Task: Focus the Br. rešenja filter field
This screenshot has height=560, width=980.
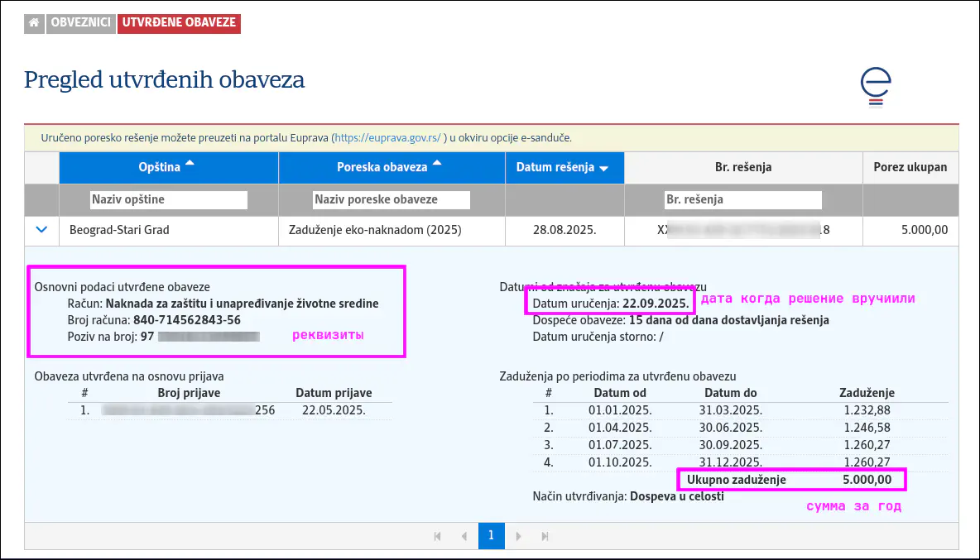Action: pyautogui.click(x=742, y=199)
